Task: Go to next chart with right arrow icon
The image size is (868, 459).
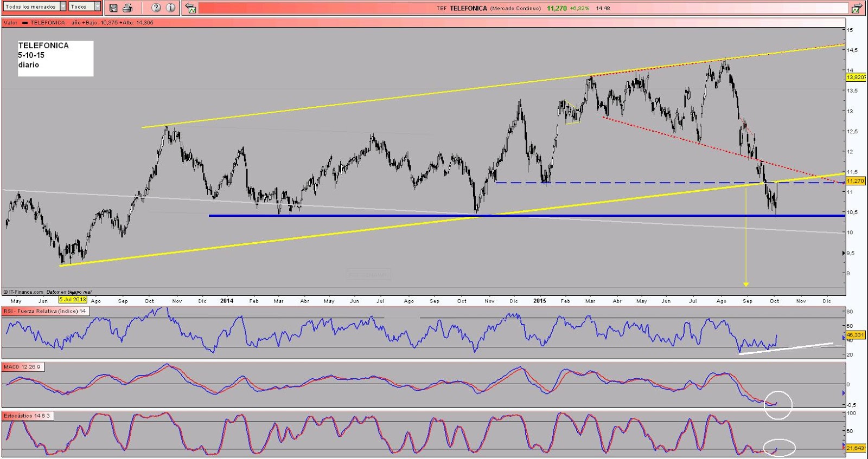Action: point(857,8)
